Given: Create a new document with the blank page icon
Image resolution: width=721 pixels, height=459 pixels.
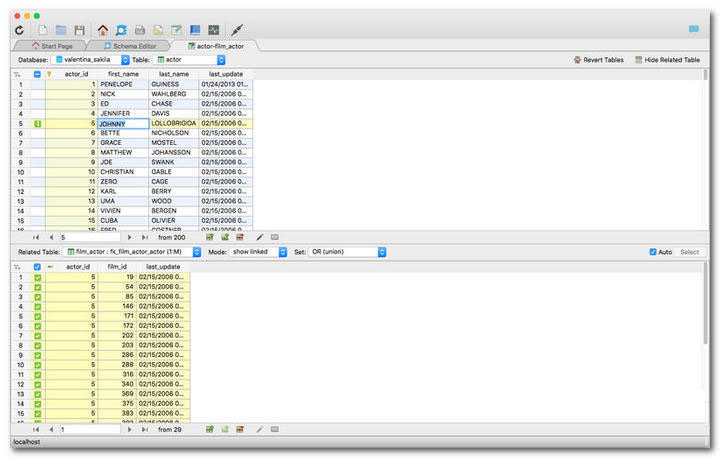Looking at the screenshot, I should tap(43, 30).
